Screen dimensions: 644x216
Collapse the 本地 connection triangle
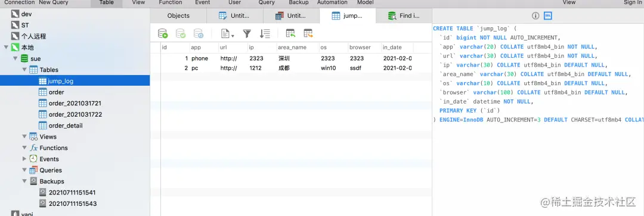pyautogui.click(x=6, y=47)
